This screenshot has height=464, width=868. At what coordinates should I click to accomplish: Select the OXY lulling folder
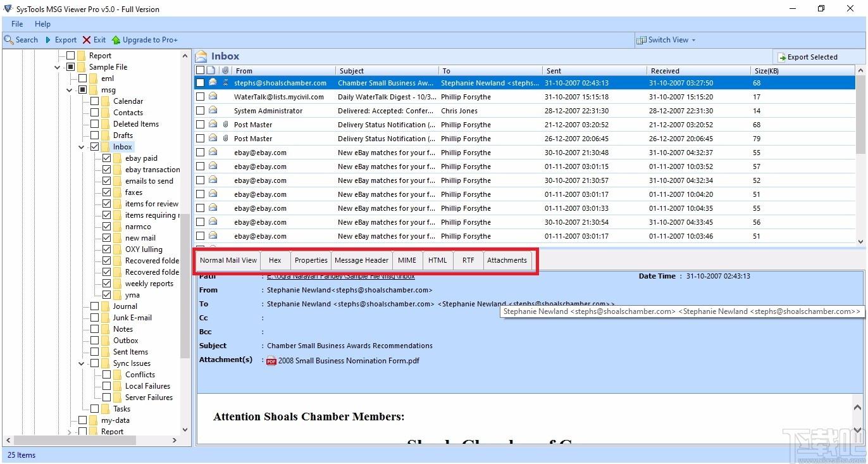(144, 249)
